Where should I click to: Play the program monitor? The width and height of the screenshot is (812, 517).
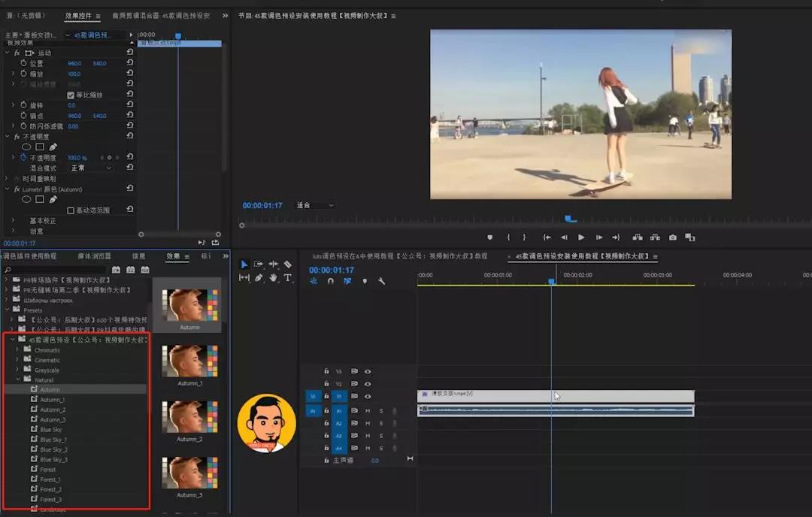[x=581, y=237]
